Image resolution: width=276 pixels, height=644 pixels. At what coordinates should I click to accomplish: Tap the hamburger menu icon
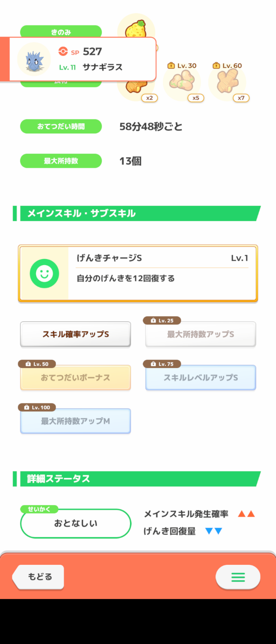click(x=238, y=577)
